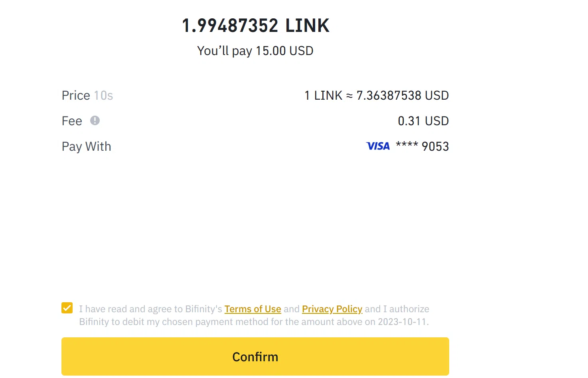The width and height of the screenshot is (588, 378).
Task: Select the 1 LINK ≈ 7.36387538 USD rate
Action: point(377,96)
